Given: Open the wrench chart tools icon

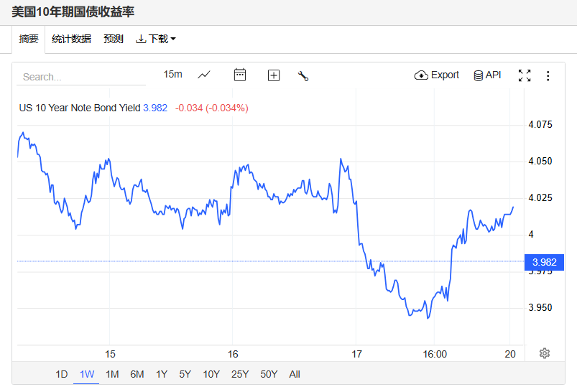Looking at the screenshot, I should click(x=303, y=76).
